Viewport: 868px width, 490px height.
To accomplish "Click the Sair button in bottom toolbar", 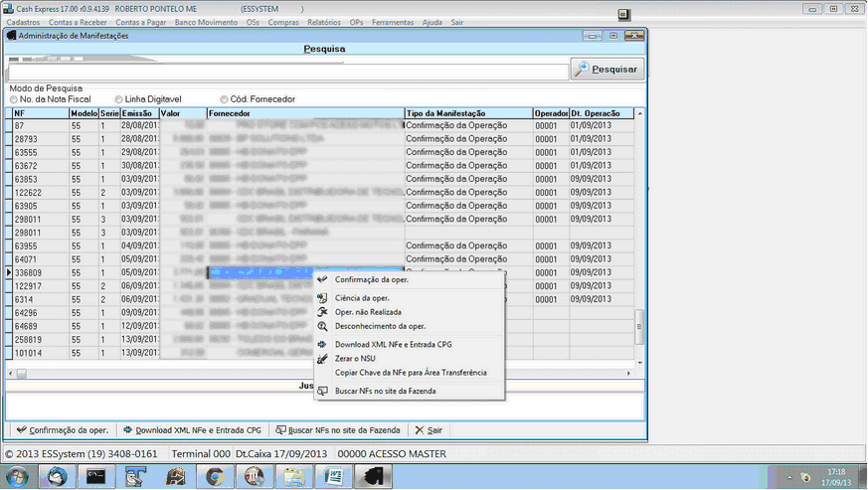I will click(x=430, y=430).
